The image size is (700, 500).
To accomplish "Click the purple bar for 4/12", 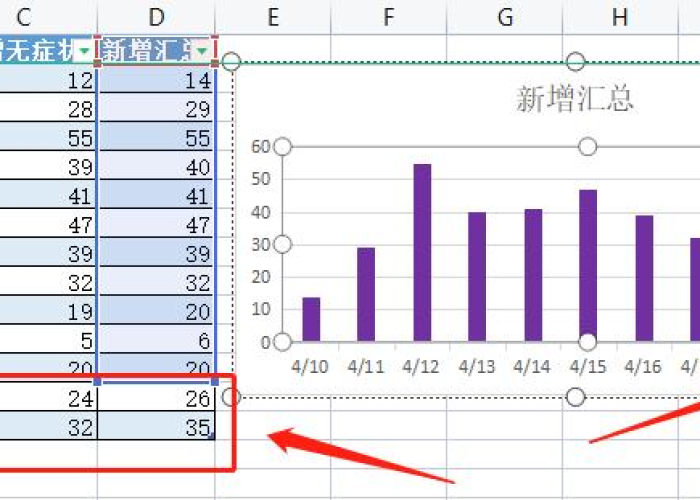I will (x=422, y=253).
